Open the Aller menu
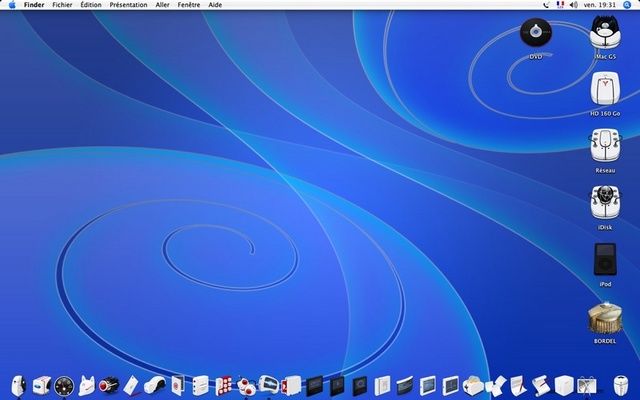The height and width of the screenshot is (400, 640). (162, 5)
